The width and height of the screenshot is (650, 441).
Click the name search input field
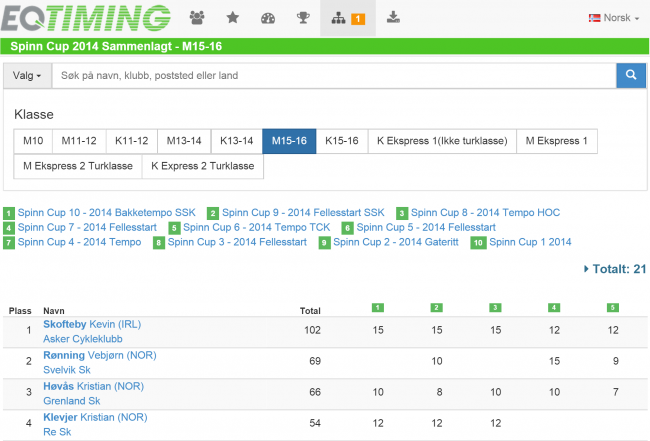click(334, 75)
